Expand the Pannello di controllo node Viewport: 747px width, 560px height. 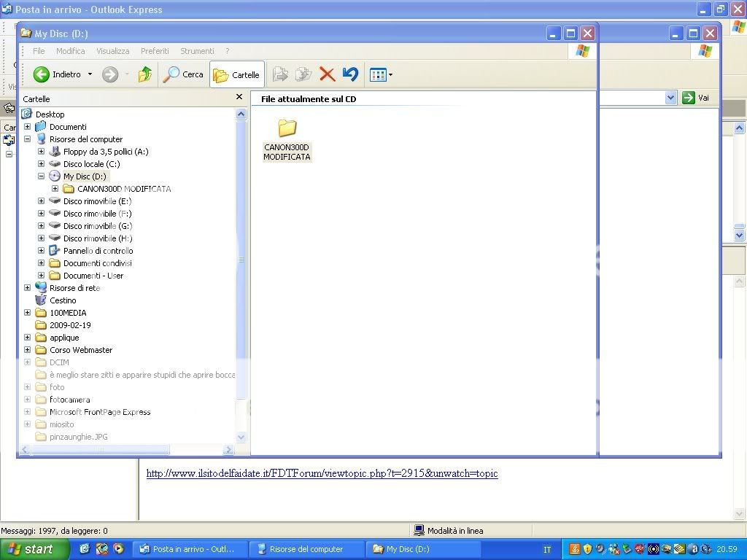click(42, 251)
